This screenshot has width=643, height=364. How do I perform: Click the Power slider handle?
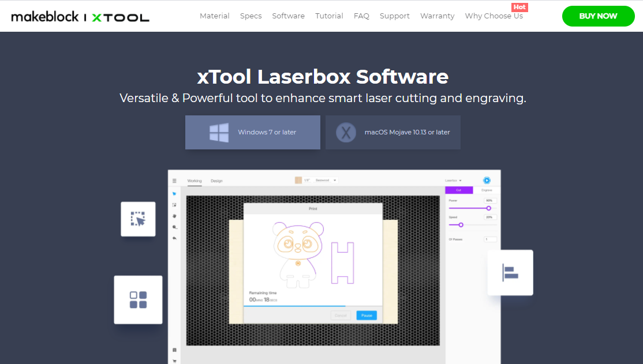pyautogui.click(x=488, y=208)
